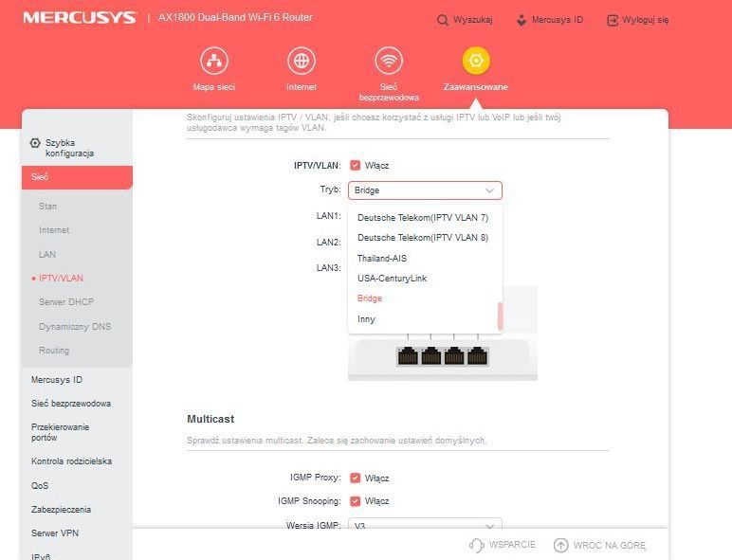Click the Wersja IGMP chevron arrow
This screenshot has height=560, width=732.
point(489,526)
